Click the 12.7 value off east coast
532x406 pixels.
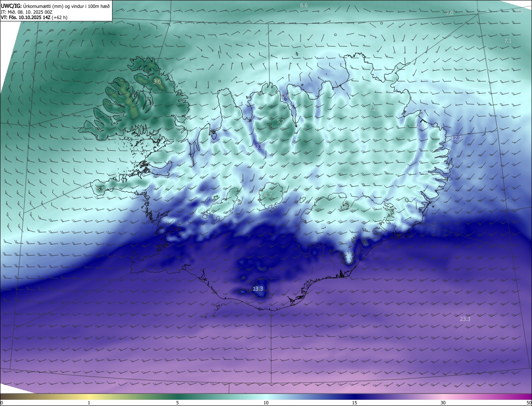point(456,138)
